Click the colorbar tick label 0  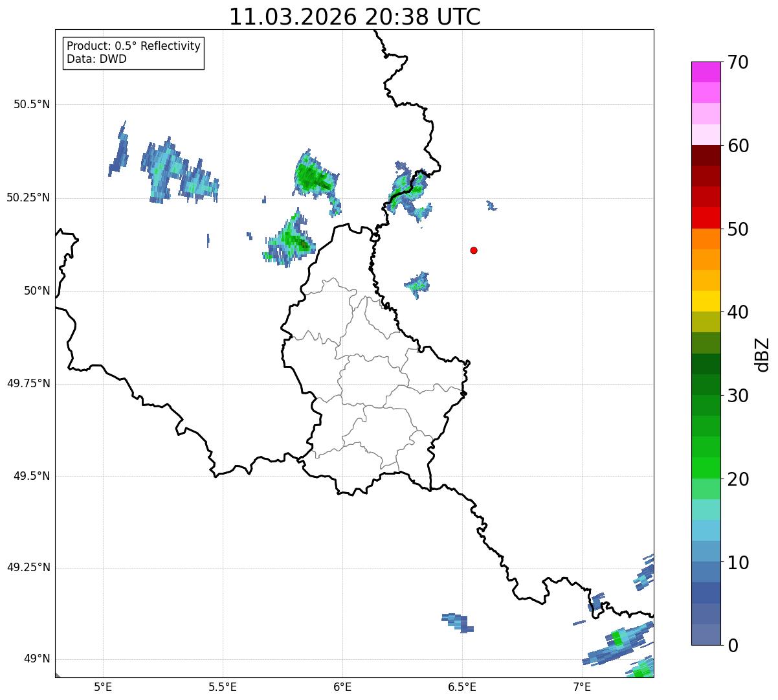[x=732, y=646]
